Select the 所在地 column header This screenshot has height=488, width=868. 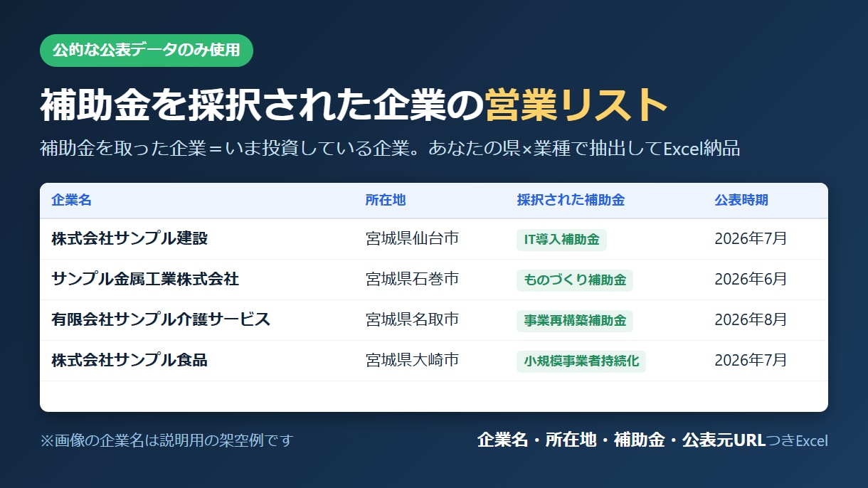coord(385,200)
